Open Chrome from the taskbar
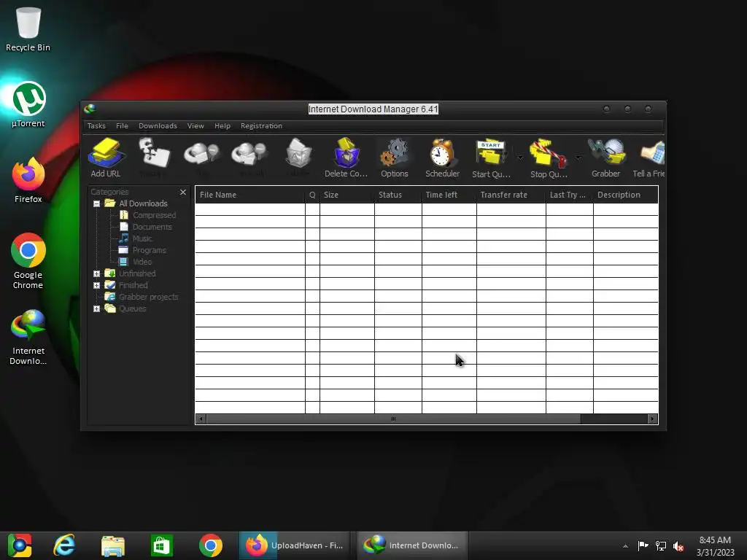Viewport: 747px width, 560px height. [x=211, y=545]
